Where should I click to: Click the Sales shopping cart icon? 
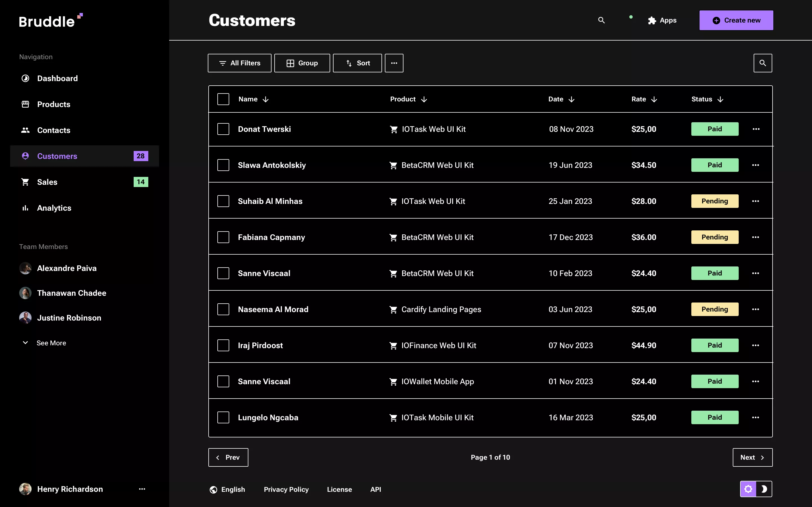pos(25,182)
